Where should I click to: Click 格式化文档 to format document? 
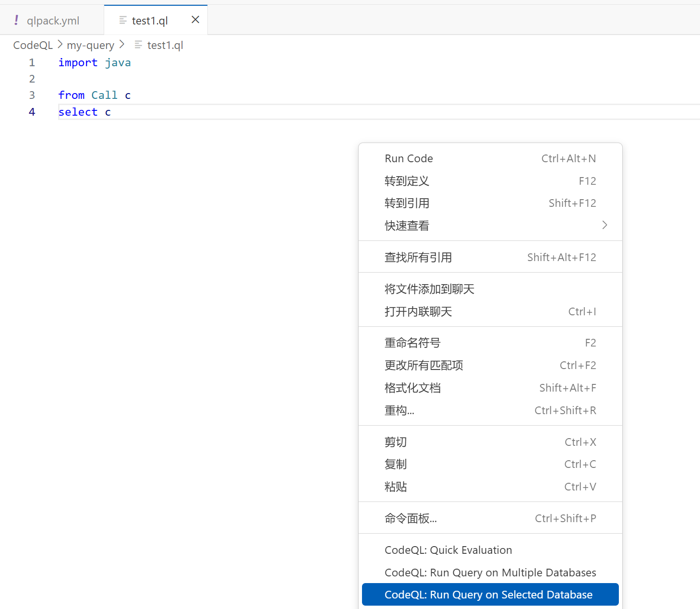pos(412,388)
